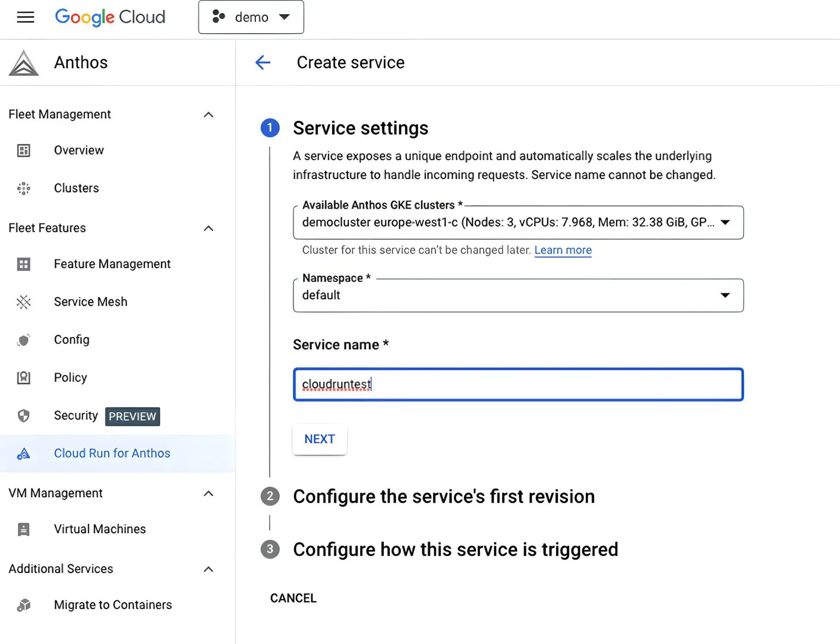Open the demo project selector dropdown
This screenshot has height=644, width=840.
[x=251, y=17]
